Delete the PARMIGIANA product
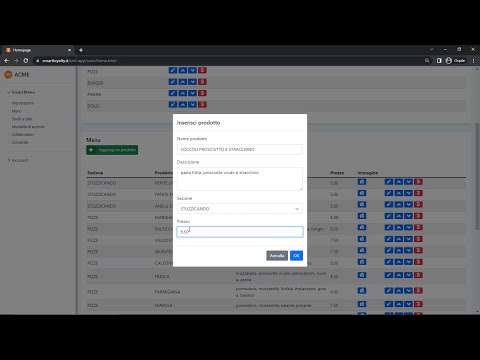 (418, 291)
